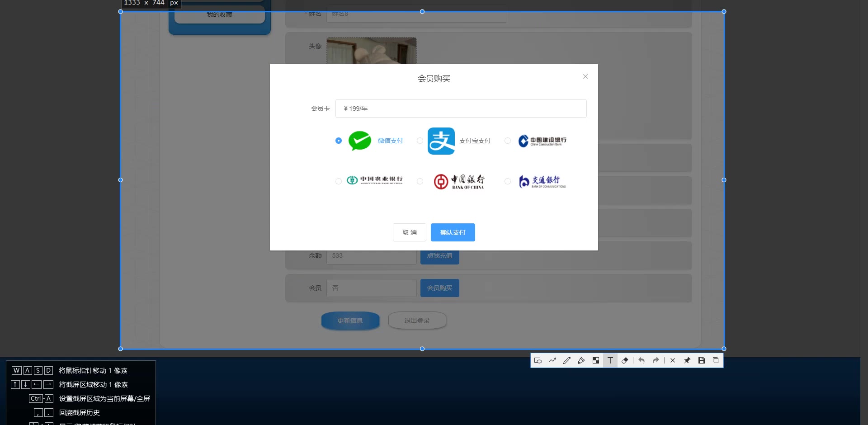Click the 退出登录 logout button

tap(417, 321)
